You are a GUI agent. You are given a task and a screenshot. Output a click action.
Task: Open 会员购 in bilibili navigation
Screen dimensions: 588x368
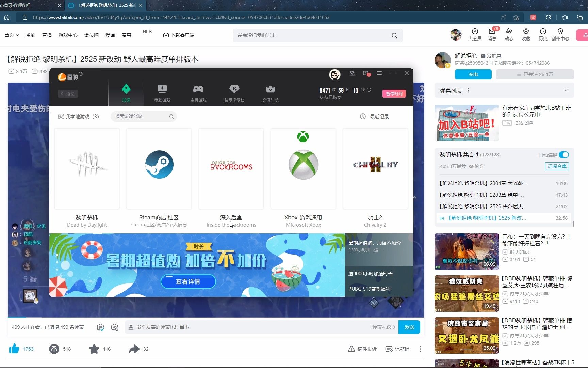coord(92,35)
